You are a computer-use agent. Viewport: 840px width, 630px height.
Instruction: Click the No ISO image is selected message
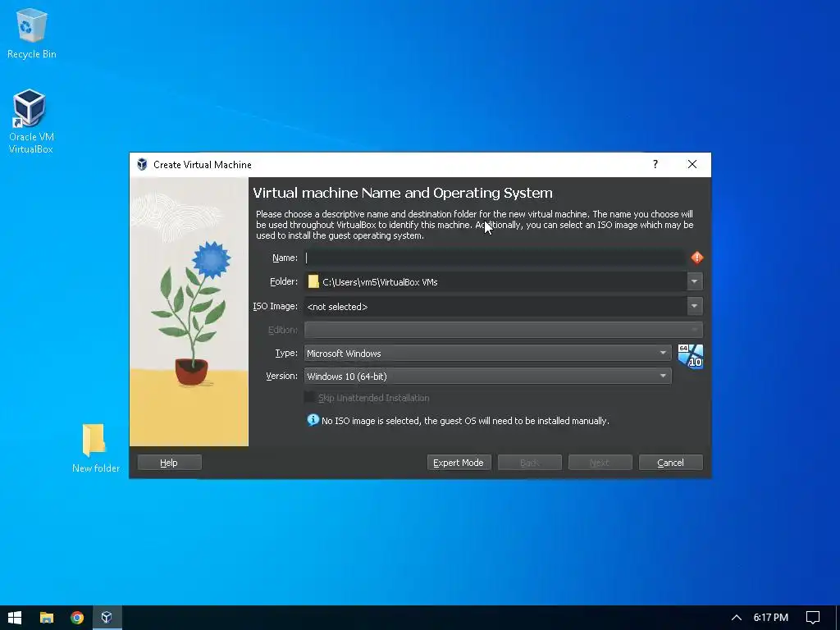465,421
